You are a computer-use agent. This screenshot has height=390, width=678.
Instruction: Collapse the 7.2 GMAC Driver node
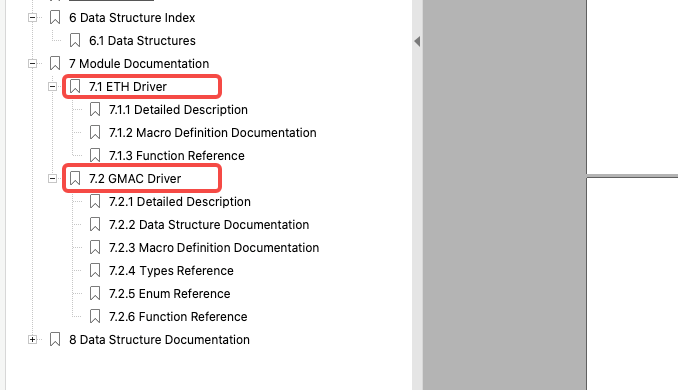point(52,179)
